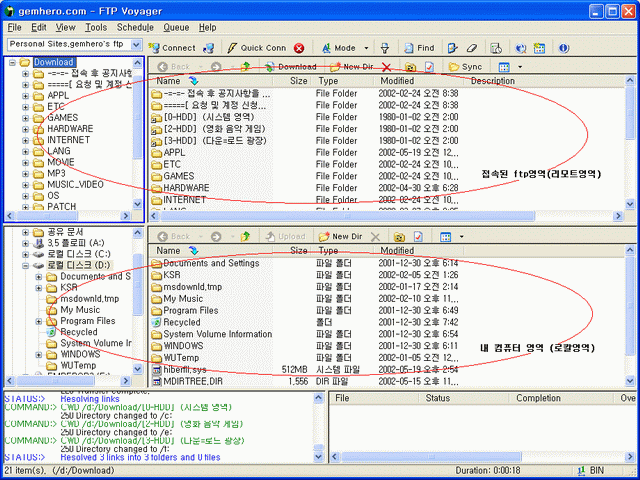The width and height of the screenshot is (640, 480).
Task: Click the local pane checklist document icon
Action: (x=418, y=237)
